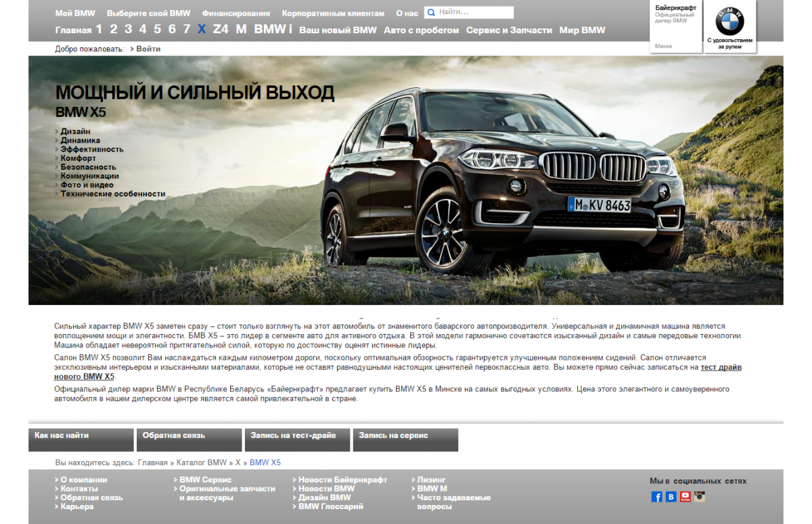Select 'BMW i' in navigation
This screenshot has width=812, height=524.
pos(273,29)
